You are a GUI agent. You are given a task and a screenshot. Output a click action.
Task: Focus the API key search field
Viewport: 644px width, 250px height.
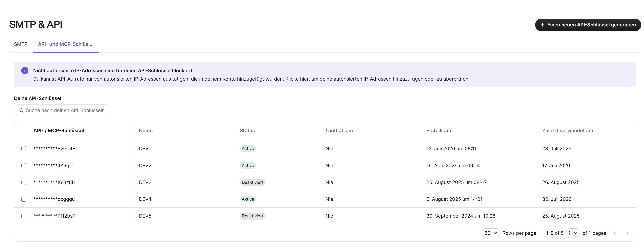(62, 110)
